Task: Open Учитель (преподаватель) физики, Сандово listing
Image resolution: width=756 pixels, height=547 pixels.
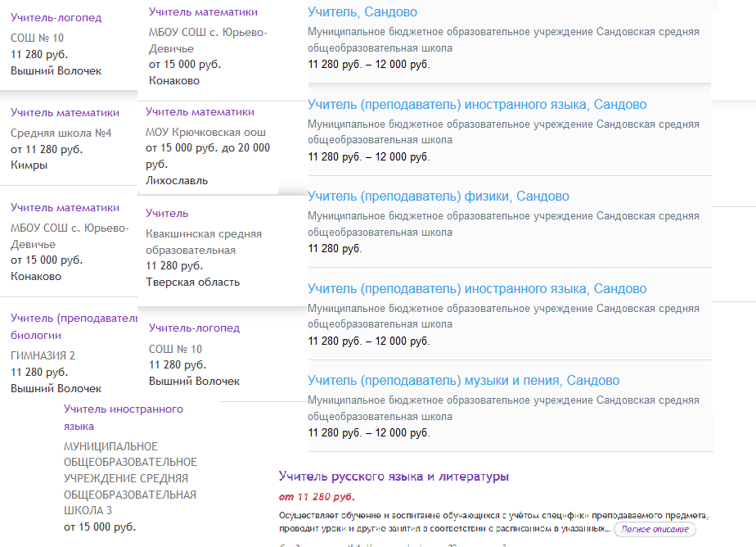Action: [x=439, y=197]
